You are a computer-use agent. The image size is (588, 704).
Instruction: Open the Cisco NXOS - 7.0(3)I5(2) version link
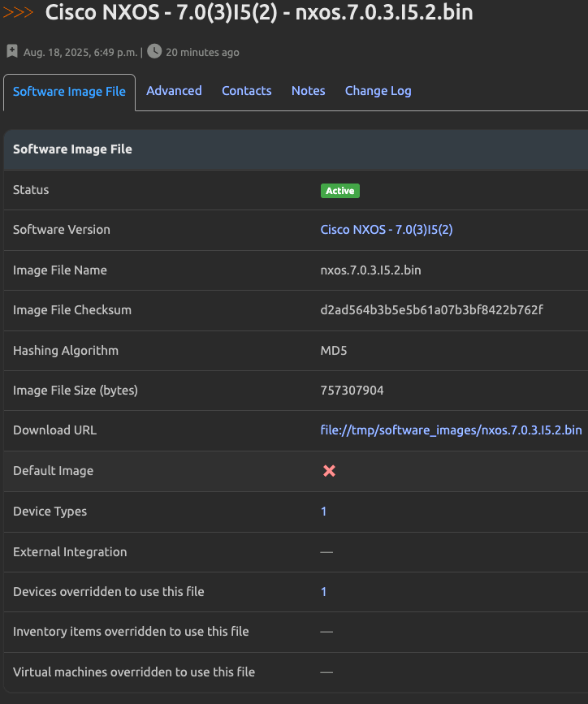pyautogui.click(x=387, y=230)
